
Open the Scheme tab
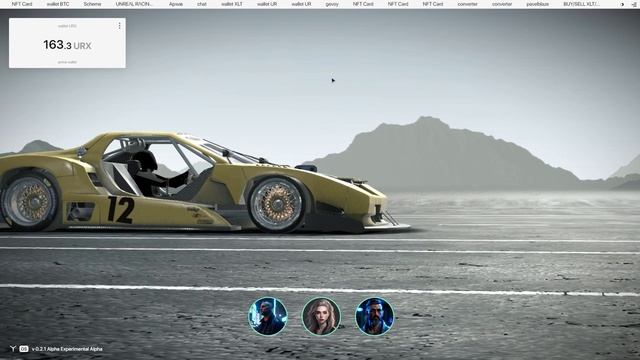click(92, 4)
